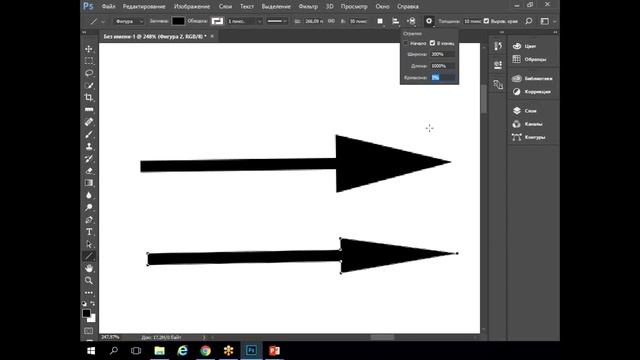Toggle link between width and height

click(x=331, y=21)
